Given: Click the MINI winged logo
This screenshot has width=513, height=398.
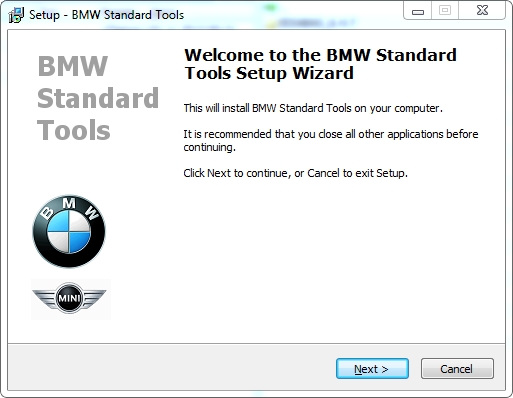Looking at the screenshot, I should click(69, 298).
